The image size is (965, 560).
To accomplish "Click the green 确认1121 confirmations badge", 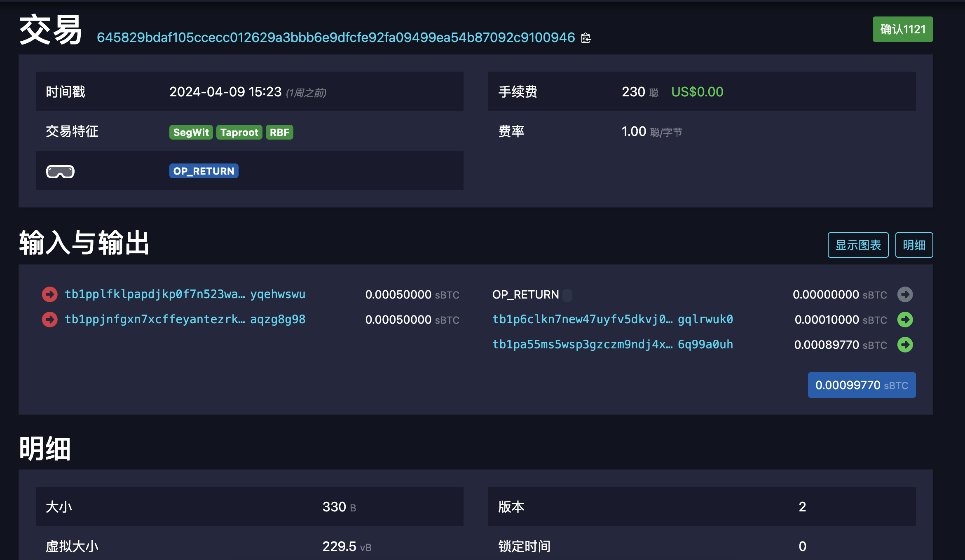I will [902, 29].
